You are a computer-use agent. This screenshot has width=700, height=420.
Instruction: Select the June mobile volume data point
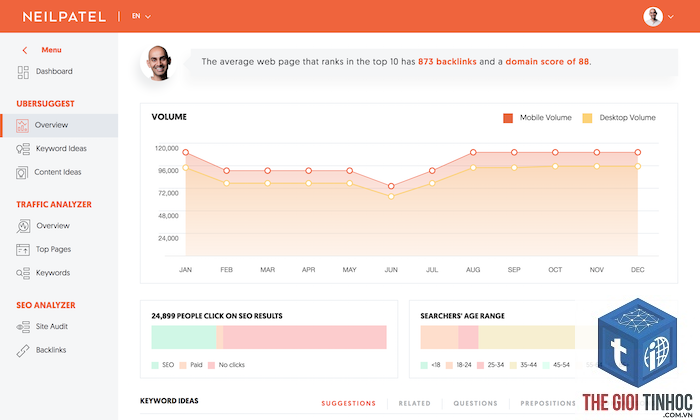(x=391, y=186)
